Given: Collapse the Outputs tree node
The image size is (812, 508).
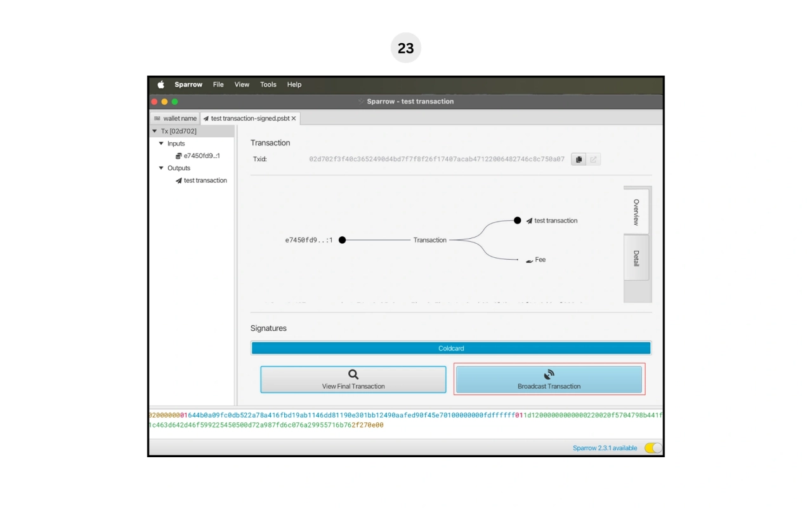Looking at the screenshot, I should 161,168.
